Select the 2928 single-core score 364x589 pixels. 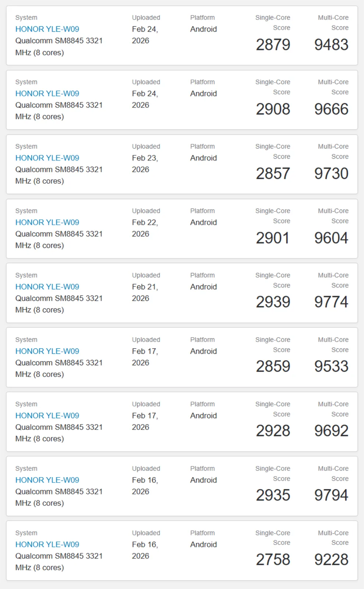pos(273,431)
